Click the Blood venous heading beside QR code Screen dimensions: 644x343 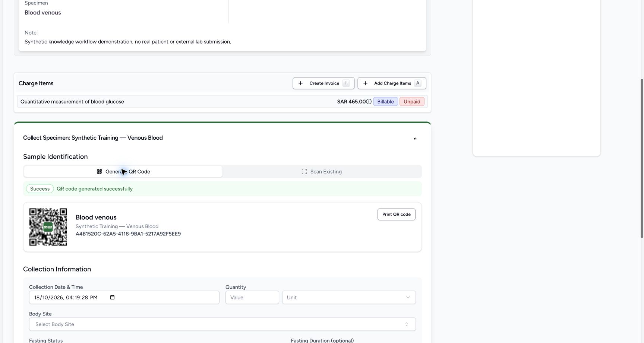click(x=96, y=217)
